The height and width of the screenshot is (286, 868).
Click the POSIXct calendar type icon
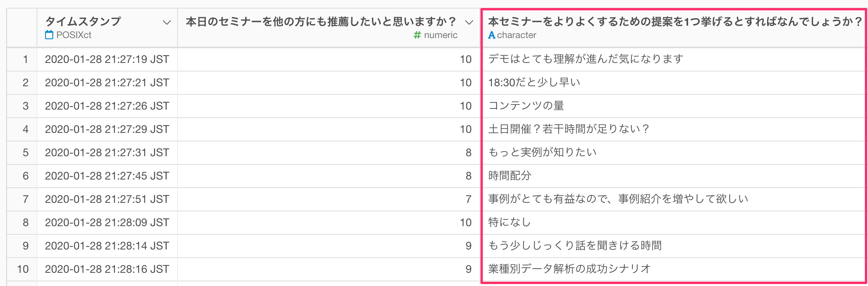[49, 35]
